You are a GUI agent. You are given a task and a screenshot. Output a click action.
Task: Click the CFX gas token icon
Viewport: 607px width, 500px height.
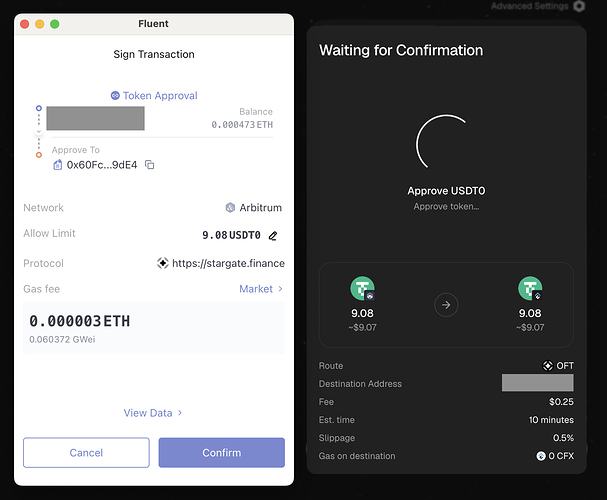click(x=541, y=456)
